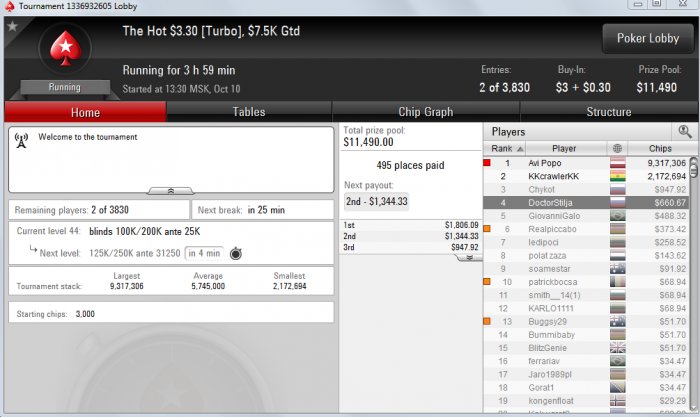Screen dimensions: 700x417
Task: Click the 2nd place next payout box
Action: (376, 201)
